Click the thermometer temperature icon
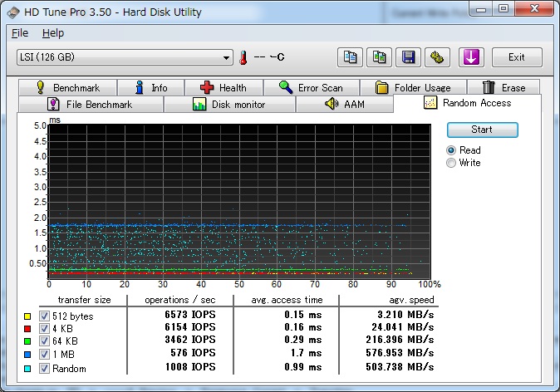The height and width of the screenshot is (392, 560). (243, 57)
